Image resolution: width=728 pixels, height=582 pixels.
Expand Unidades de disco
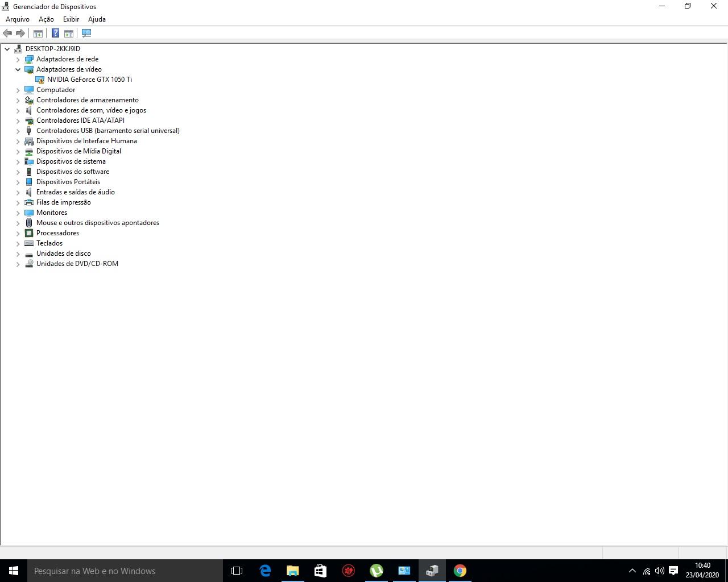coord(18,253)
